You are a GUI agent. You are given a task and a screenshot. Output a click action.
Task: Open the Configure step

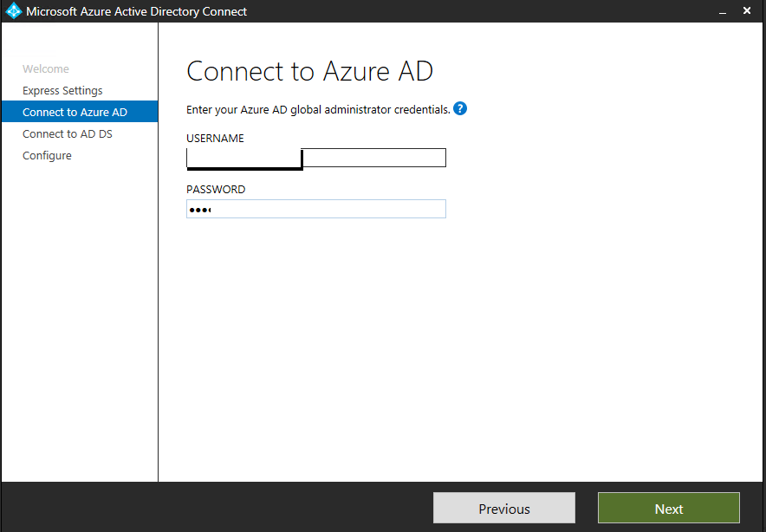47,155
